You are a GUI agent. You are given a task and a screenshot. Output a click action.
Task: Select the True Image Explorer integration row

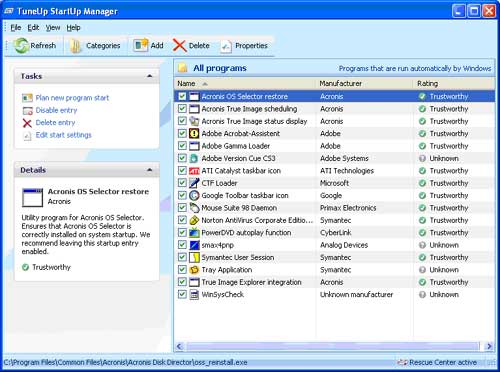point(334,282)
